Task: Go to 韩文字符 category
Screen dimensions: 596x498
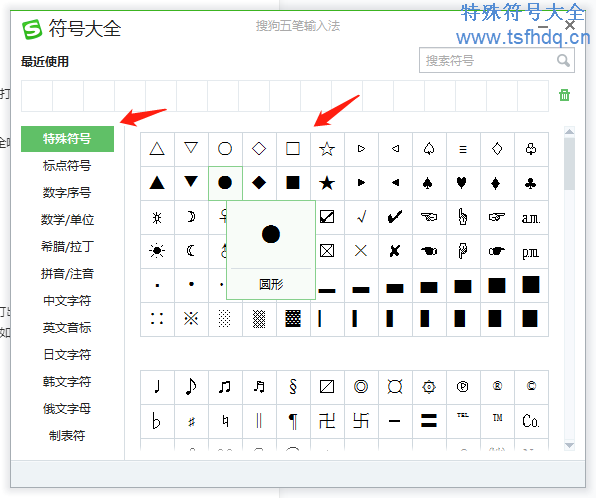Action: coord(67,382)
